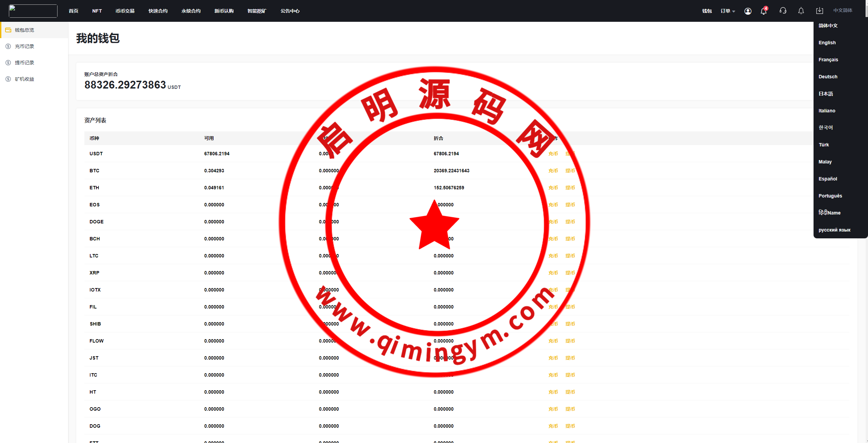868x443 pixels.
Task: Click the user profile avatar icon
Action: (x=748, y=11)
